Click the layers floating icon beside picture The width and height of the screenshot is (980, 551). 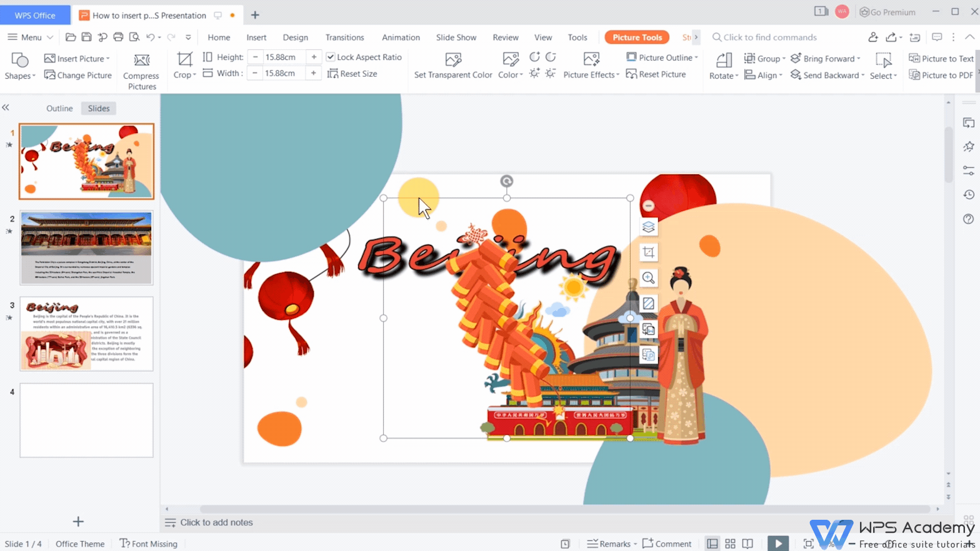coord(648,227)
